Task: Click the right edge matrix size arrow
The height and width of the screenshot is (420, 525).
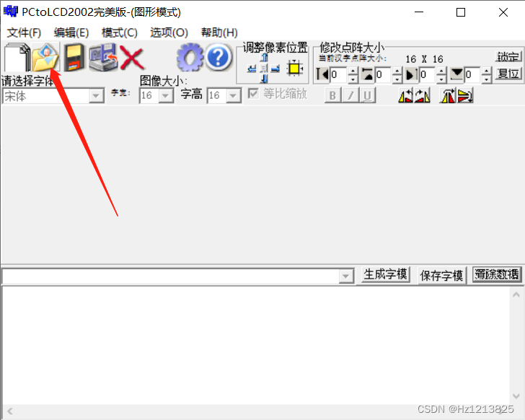Action: (x=412, y=74)
